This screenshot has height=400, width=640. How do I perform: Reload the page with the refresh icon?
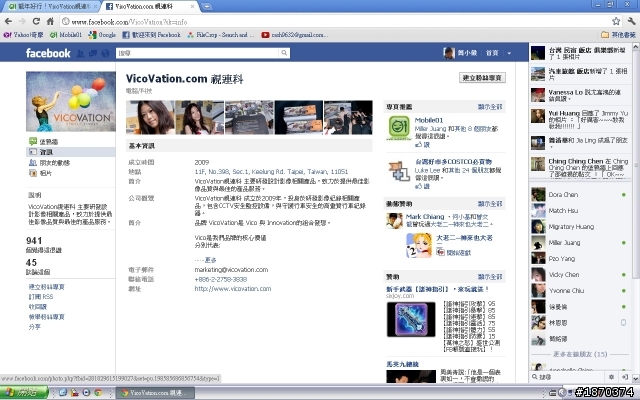click(x=36, y=21)
